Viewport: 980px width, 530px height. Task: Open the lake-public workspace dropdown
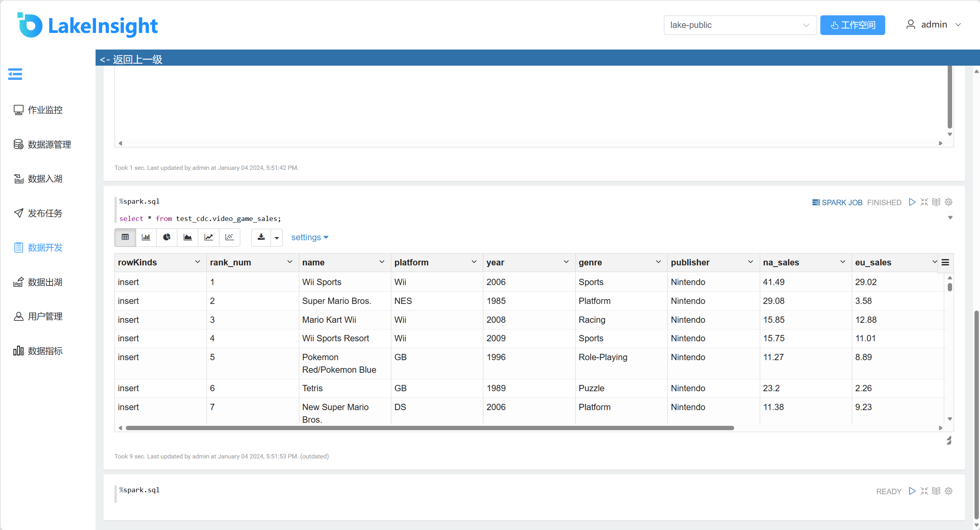coord(740,25)
